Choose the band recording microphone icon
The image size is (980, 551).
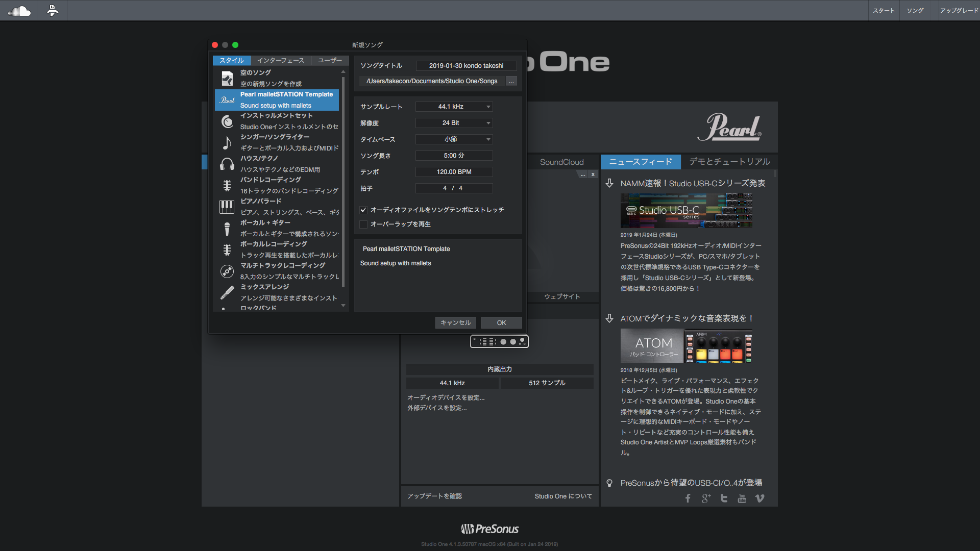click(x=227, y=186)
